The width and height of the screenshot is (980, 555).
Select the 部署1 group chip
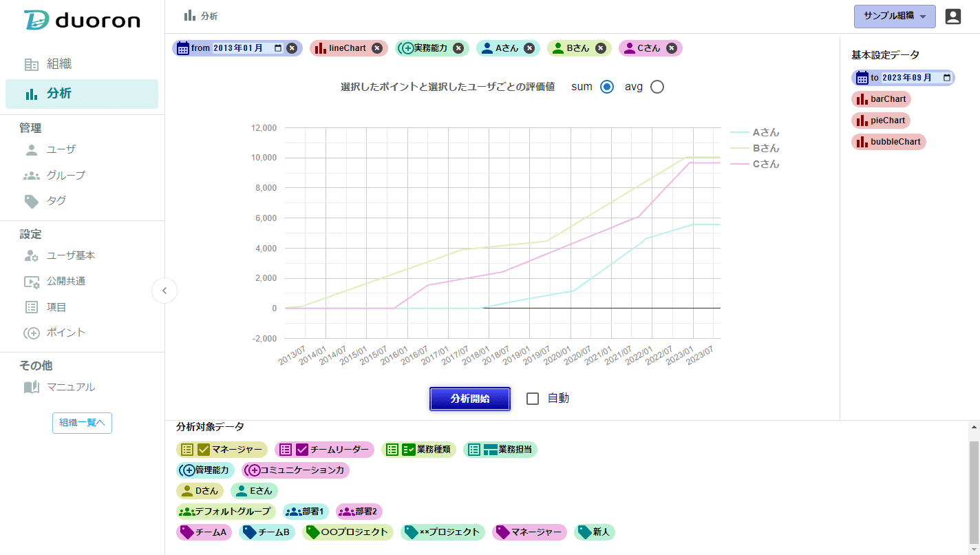306,512
